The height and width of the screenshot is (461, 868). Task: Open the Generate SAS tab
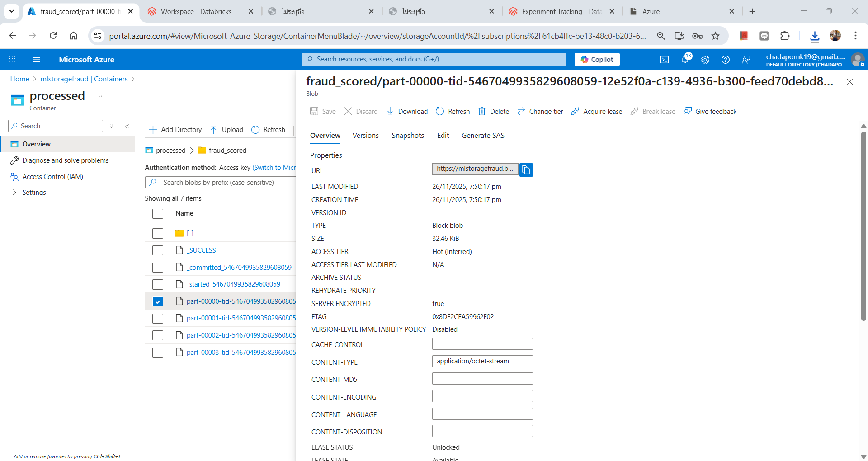click(483, 136)
